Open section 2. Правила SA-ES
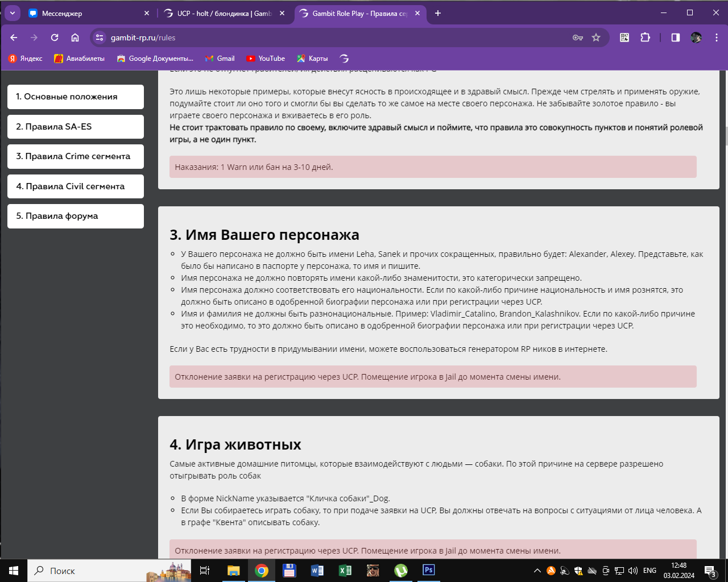The height and width of the screenshot is (582, 728). pyautogui.click(x=76, y=127)
